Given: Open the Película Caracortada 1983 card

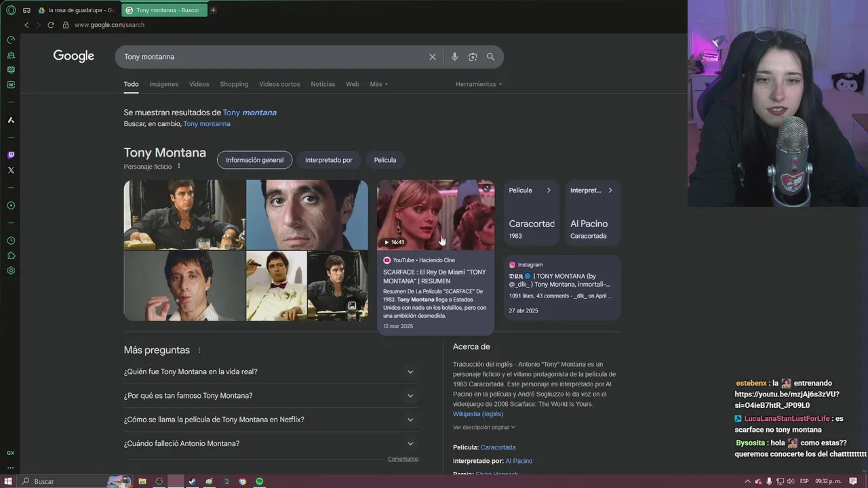Looking at the screenshot, I should click(x=532, y=212).
